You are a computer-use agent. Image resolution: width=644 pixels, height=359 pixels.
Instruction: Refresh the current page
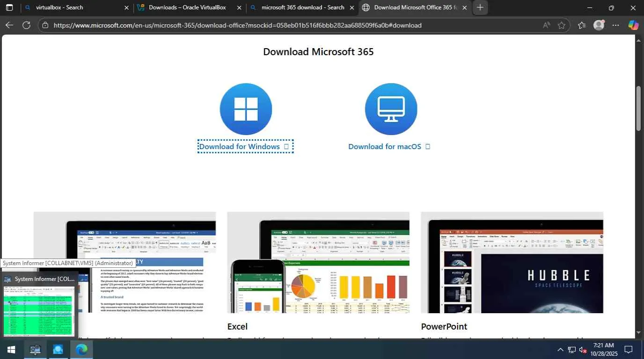pos(26,25)
